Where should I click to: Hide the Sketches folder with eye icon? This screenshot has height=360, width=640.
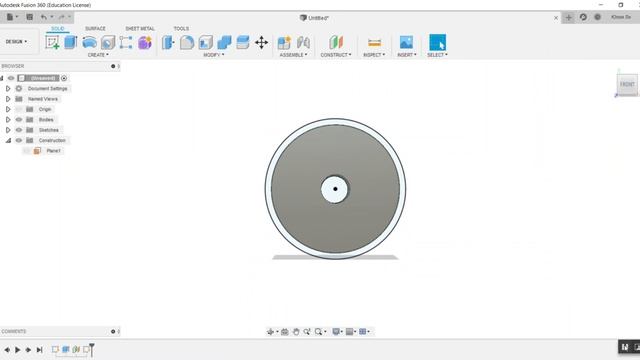19,130
